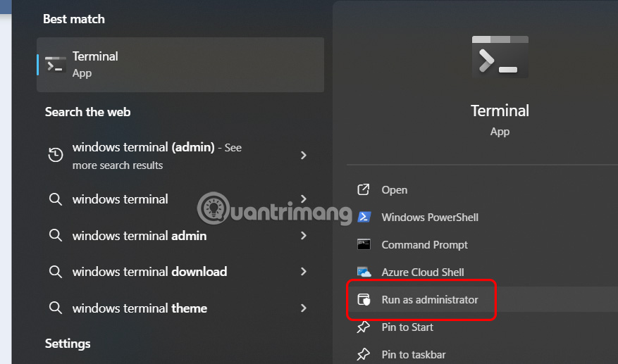Image resolution: width=618 pixels, height=364 pixels.
Task: Expand the windows terminal download suggestion chevron
Action: 304,271
